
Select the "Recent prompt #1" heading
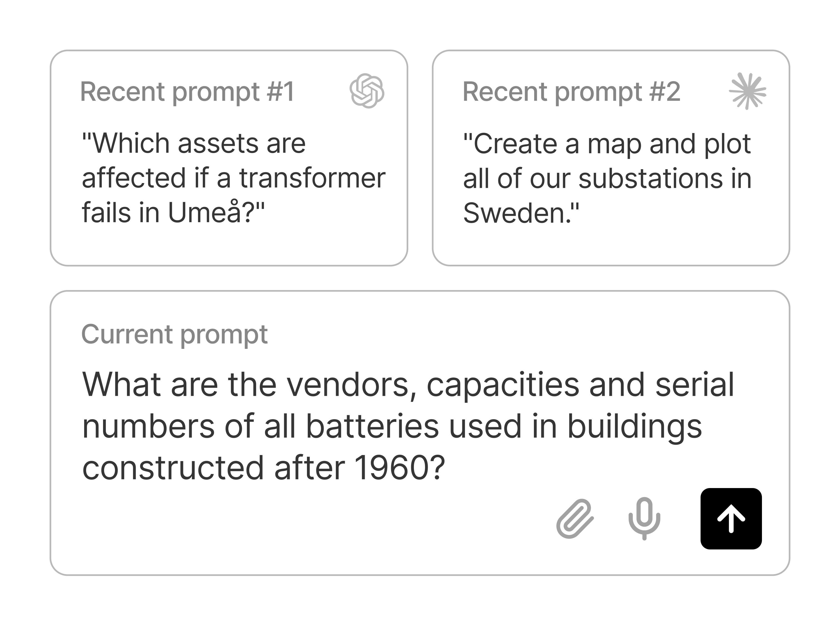point(187,92)
